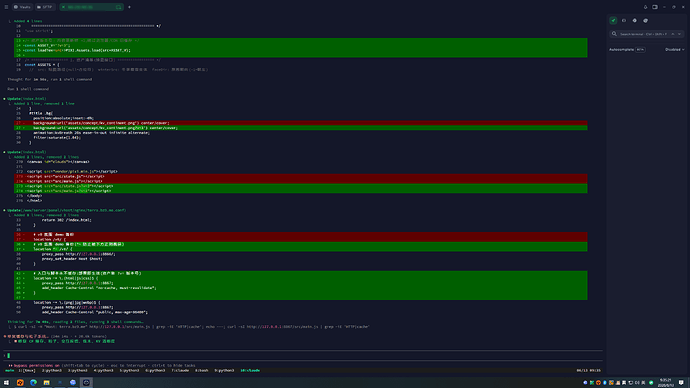Click the droplet theme icon in the title bar
This screenshot has height=388, width=690.
pyautogui.click(x=646, y=7)
